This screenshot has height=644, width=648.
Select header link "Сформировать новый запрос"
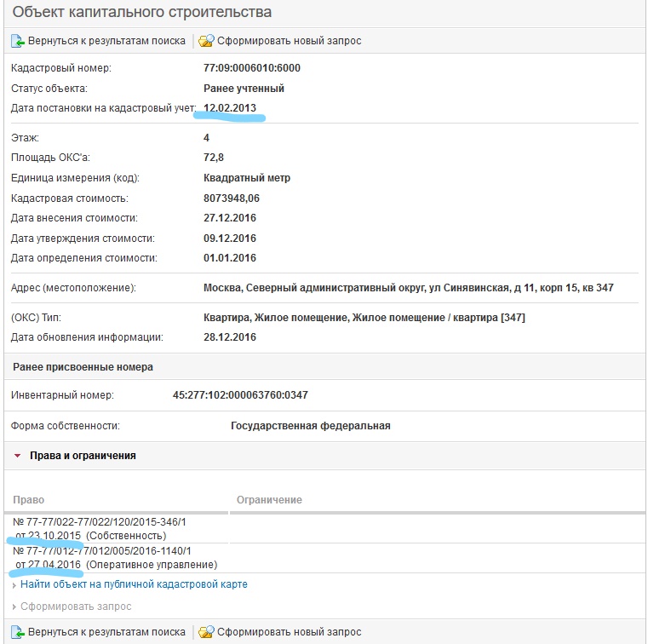click(x=289, y=41)
